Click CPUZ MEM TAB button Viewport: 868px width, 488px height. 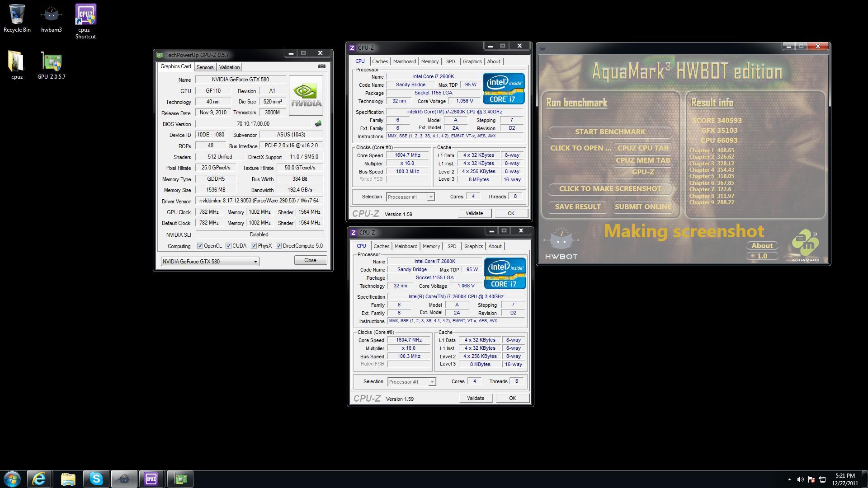pyautogui.click(x=642, y=160)
